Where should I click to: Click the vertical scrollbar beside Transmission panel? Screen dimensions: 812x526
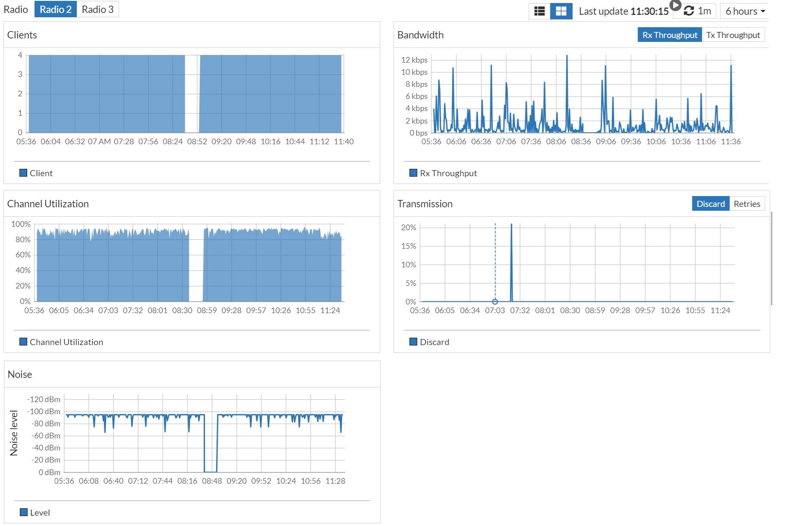coord(771,258)
